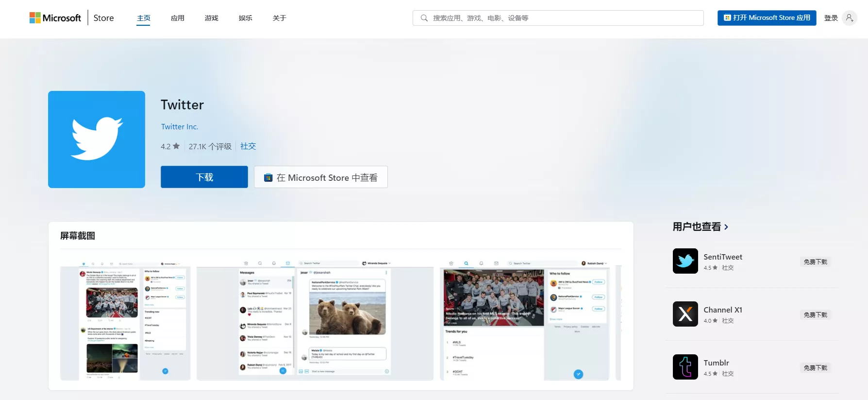Screen dimensions: 868x400
Task: Click the Microsoft logo
Action: [55, 18]
